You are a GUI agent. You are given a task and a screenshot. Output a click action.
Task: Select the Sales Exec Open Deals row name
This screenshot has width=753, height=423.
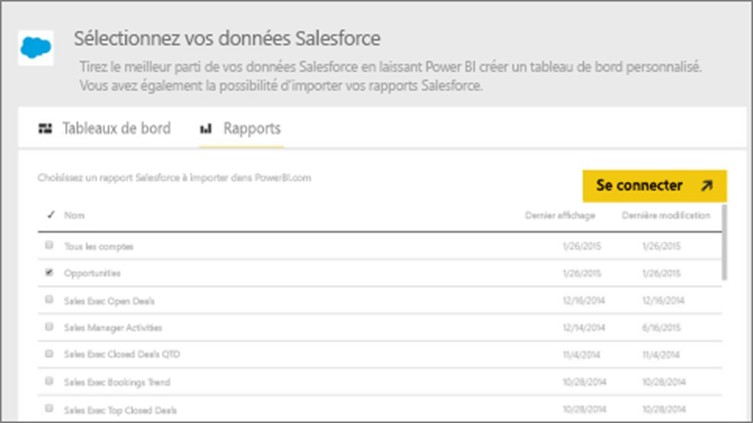(x=109, y=301)
